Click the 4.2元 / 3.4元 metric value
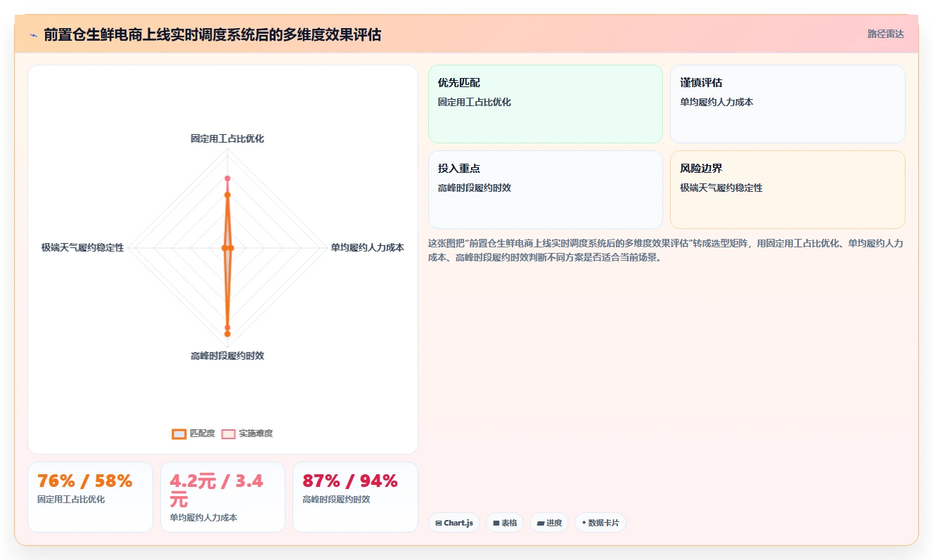Screen dimensions: 933x560 pyautogui.click(x=217, y=490)
